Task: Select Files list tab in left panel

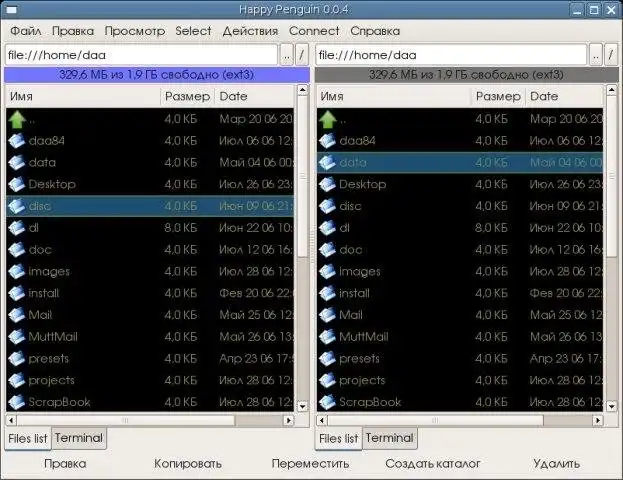Action: click(x=28, y=439)
